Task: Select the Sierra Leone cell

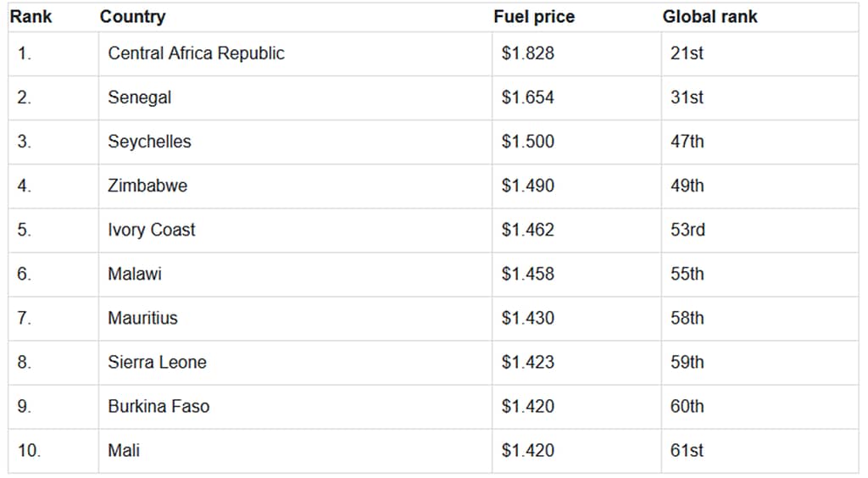Action: [157, 362]
